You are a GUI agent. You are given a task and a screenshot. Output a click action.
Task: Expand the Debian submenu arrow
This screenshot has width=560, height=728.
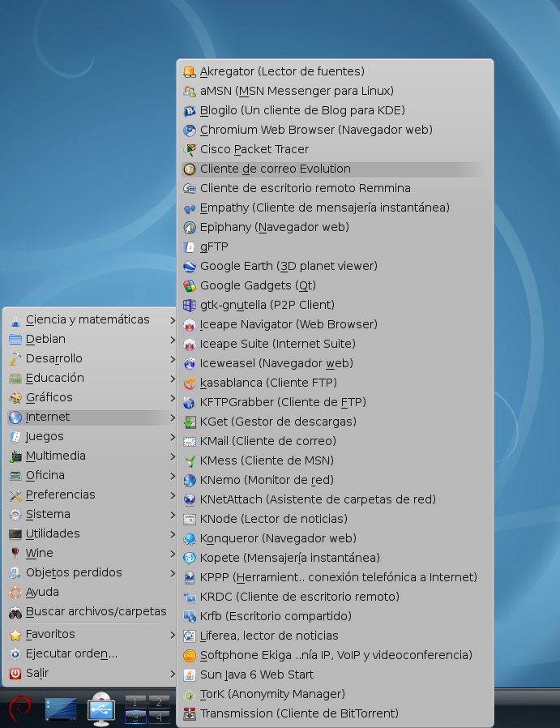click(172, 340)
